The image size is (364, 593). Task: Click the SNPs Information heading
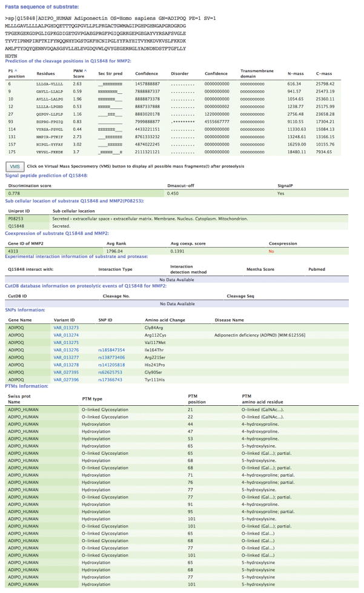25,310
